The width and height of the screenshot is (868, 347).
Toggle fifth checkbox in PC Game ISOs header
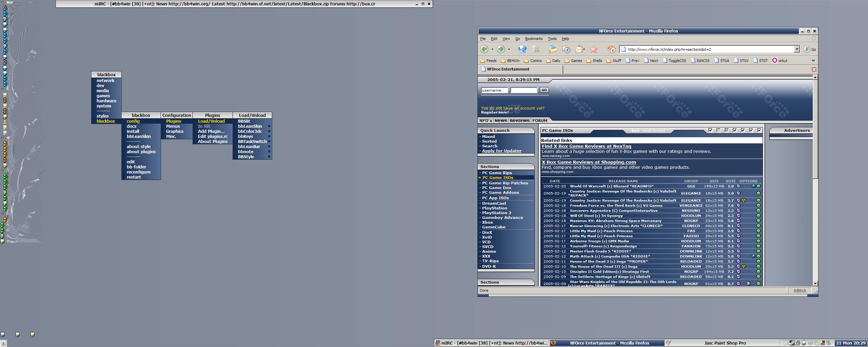point(743,130)
